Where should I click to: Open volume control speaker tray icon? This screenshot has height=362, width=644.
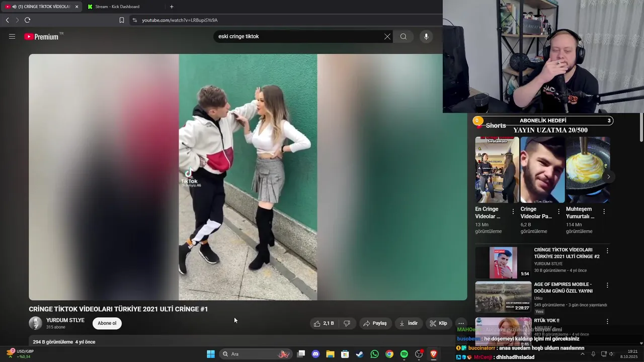click(x=612, y=354)
